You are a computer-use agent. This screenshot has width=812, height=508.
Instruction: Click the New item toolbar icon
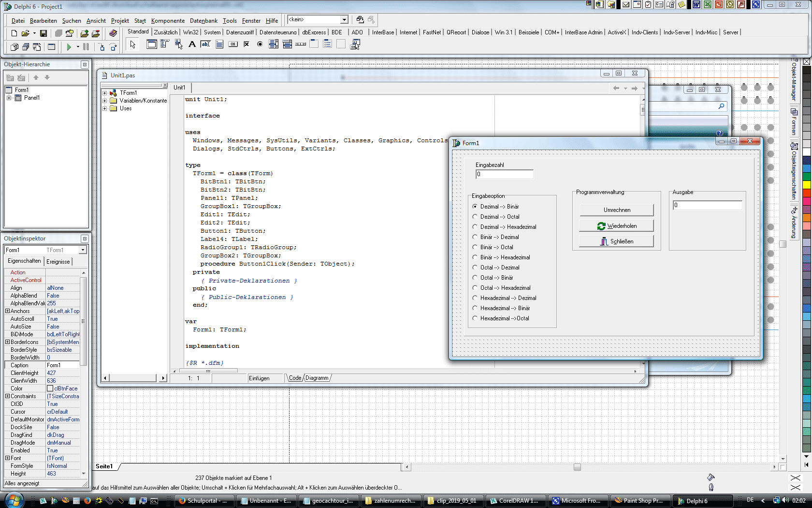(14, 33)
